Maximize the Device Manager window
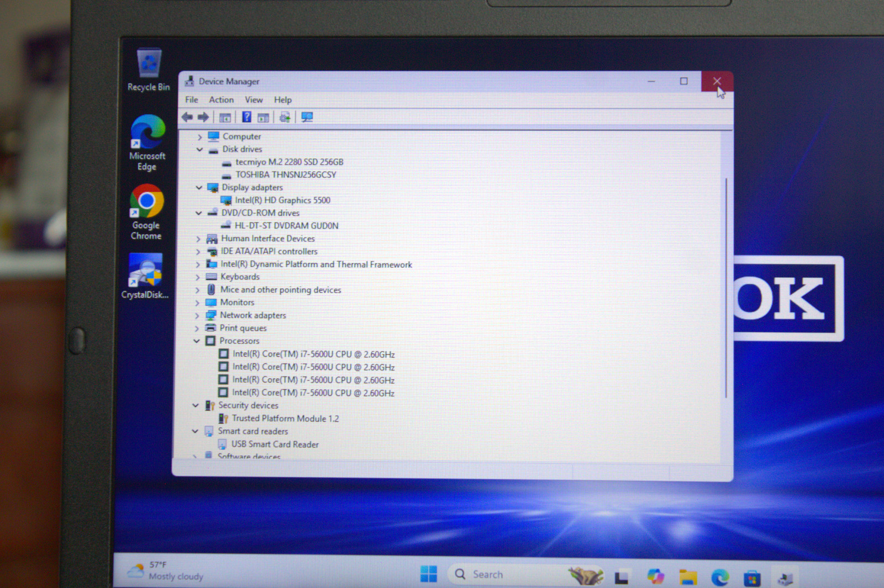The width and height of the screenshot is (884, 588). coord(683,81)
